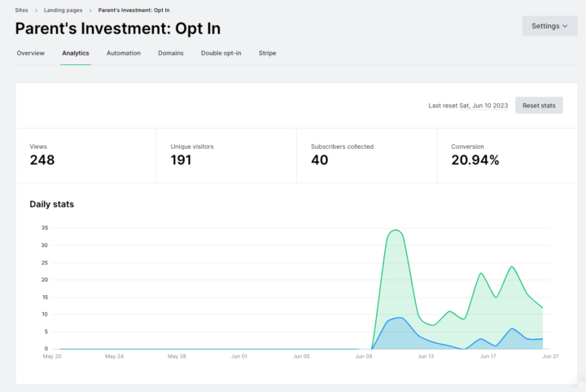Select the Subscribers collected value 40

pos(320,160)
